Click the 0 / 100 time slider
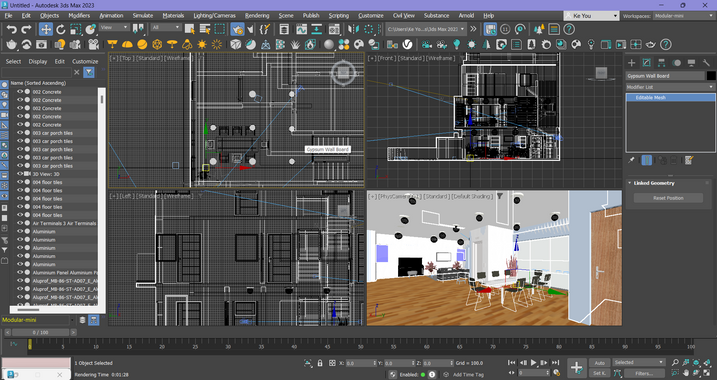 point(40,332)
